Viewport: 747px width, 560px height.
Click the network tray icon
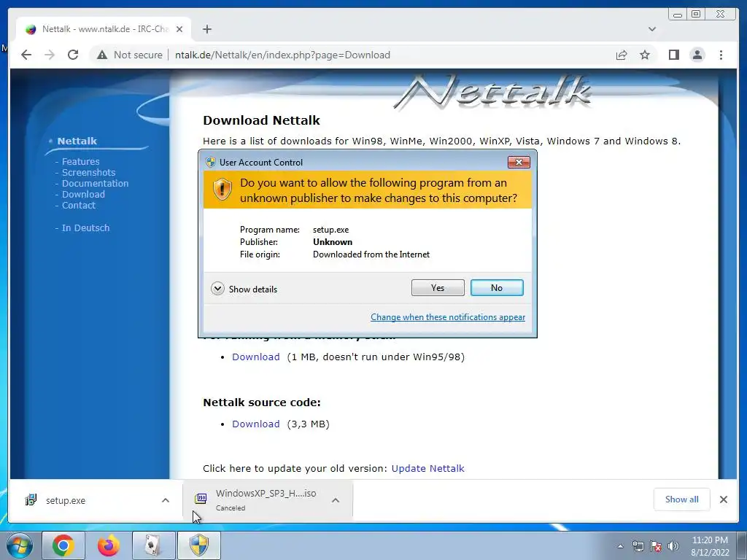[x=638, y=546]
